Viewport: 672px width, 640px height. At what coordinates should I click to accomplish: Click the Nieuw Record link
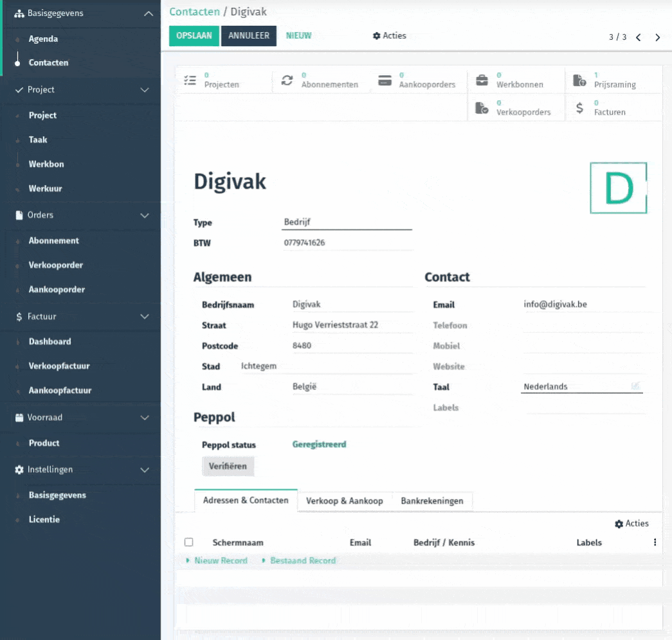(221, 561)
